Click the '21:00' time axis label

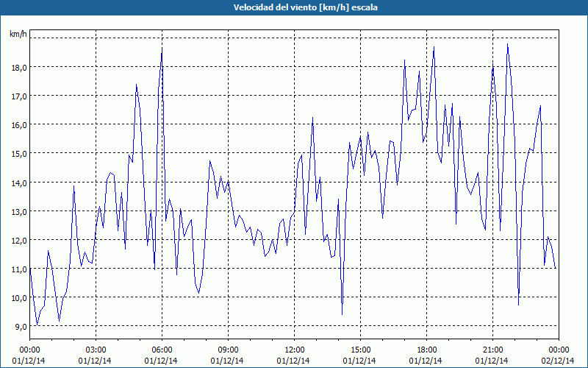tap(492, 350)
